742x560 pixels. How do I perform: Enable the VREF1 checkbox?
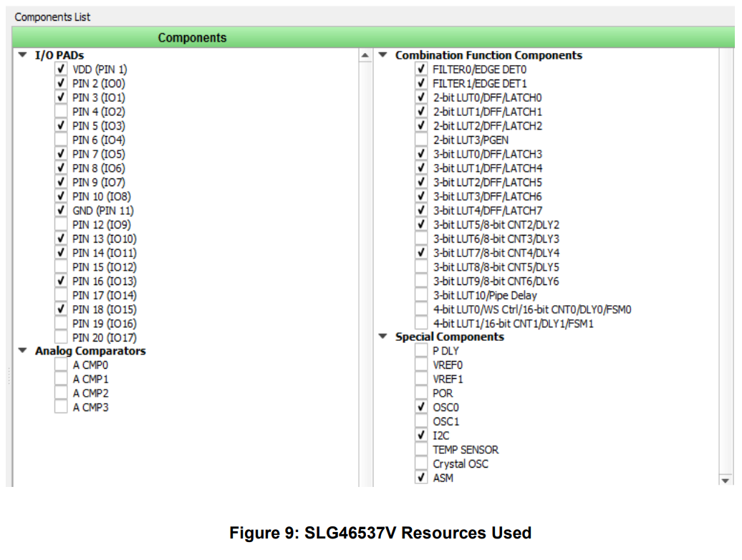[x=421, y=379]
